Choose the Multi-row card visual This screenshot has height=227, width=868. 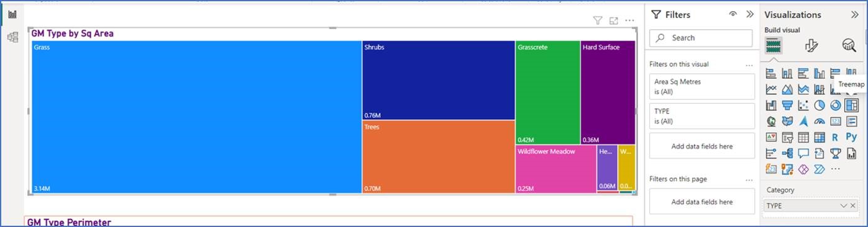851,122
